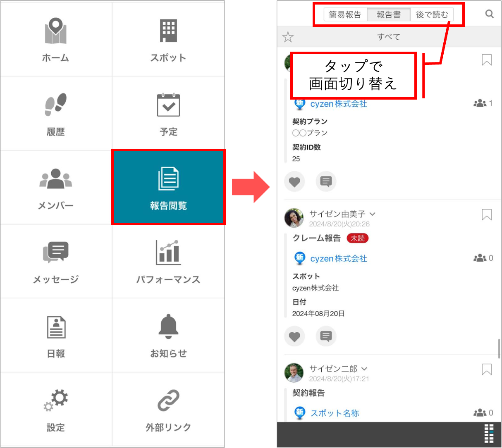The image size is (502, 448).
Task: Toggle the heart like on クレーム報告
Action: coord(294,336)
